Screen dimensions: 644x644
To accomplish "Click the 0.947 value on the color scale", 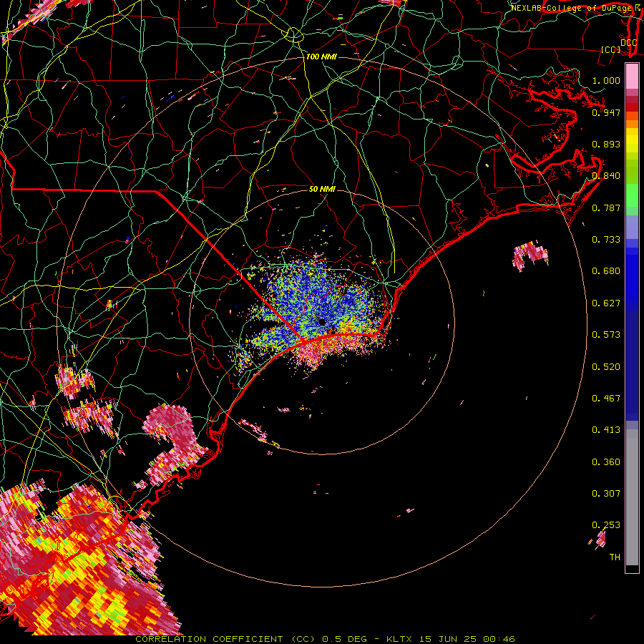I will [606, 112].
